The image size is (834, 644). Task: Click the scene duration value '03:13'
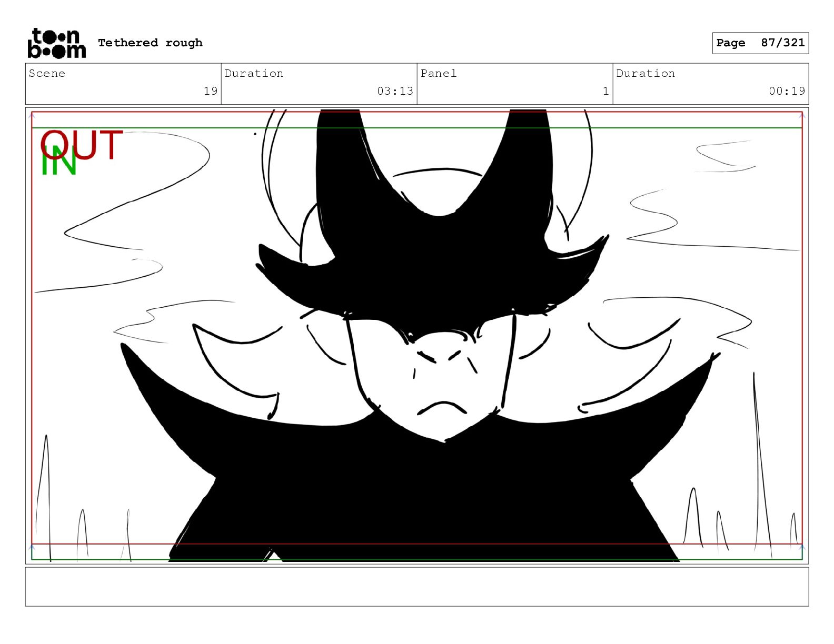pos(395,91)
